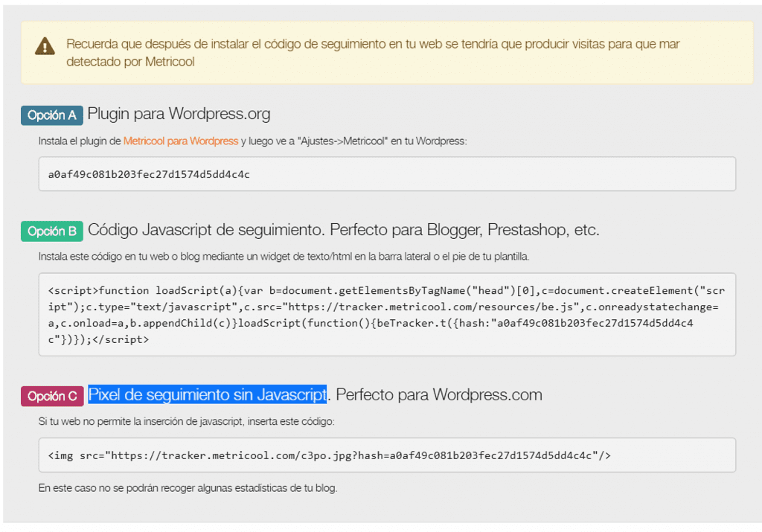Open the Metricool para Wordpress link
762x532 pixels.
pos(181,141)
